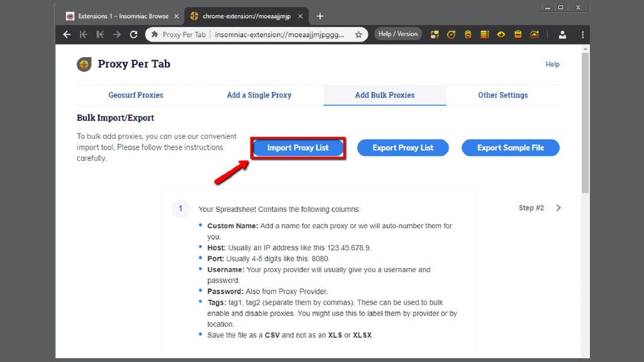Open the Other Settings tab
The height and width of the screenshot is (362, 644).
click(x=502, y=96)
